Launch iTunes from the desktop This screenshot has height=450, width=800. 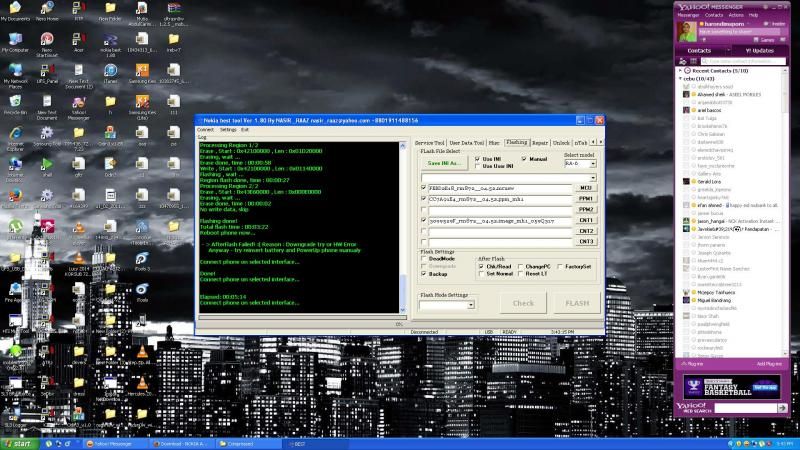pos(110,70)
